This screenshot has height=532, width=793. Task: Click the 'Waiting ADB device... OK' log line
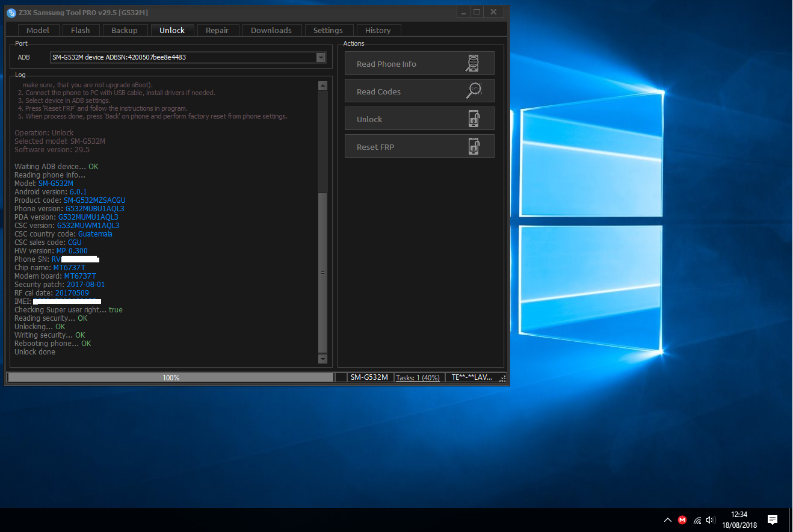pyautogui.click(x=56, y=167)
